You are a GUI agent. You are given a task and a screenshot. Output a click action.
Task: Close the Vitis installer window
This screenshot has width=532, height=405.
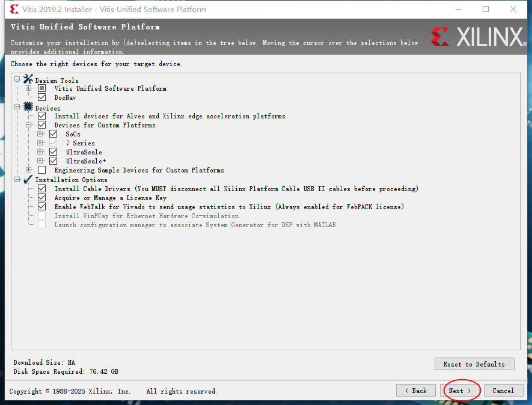[513, 9]
